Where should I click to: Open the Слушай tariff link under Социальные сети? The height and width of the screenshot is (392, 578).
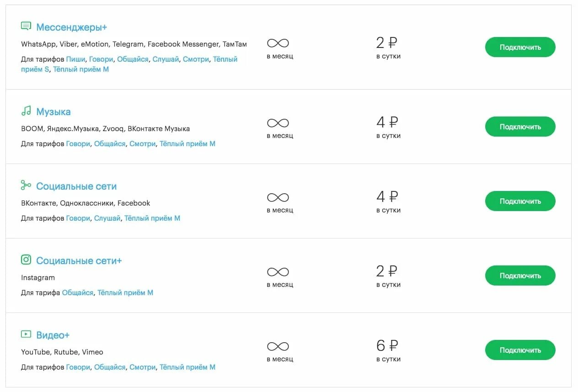107,218
